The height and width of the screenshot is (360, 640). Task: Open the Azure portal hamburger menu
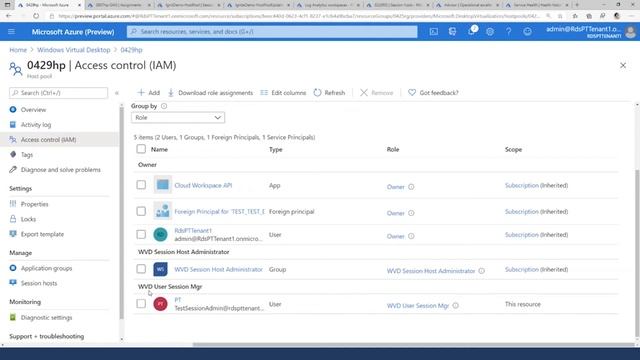tap(11, 32)
